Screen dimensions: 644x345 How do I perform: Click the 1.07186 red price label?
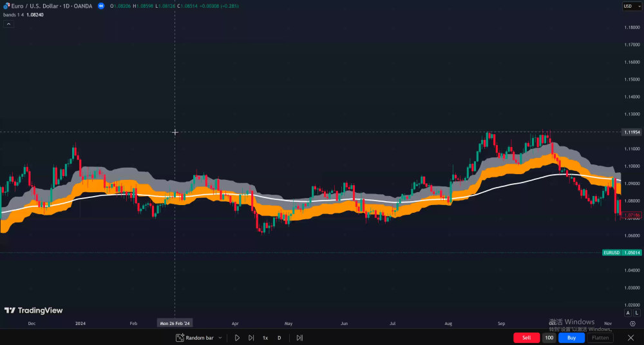click(632, 215)
